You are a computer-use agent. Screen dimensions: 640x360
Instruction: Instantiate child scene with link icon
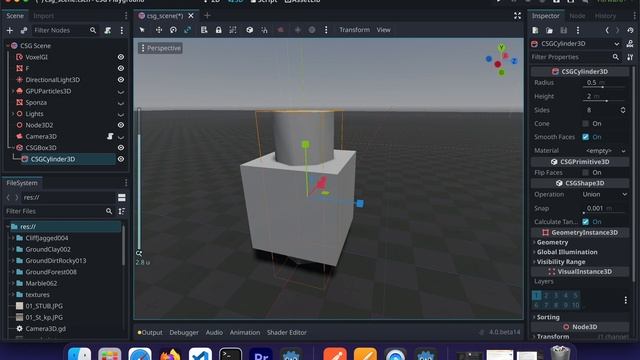24,30
